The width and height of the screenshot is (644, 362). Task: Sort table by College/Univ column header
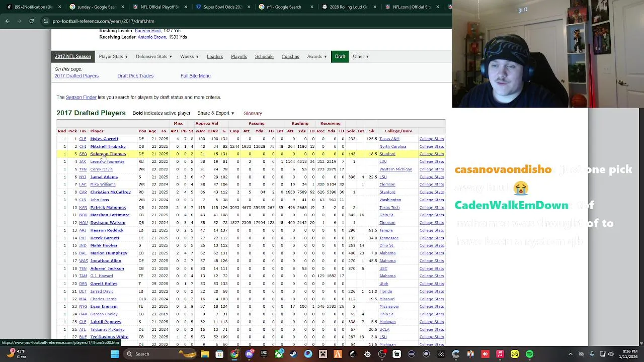(398, 131)
